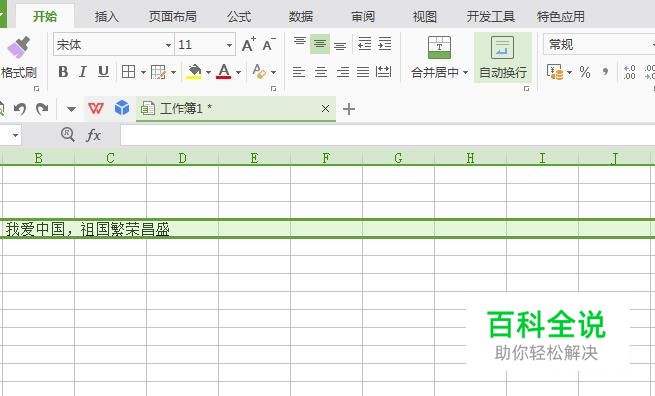Switch to the 视图 tab
Viewport: 655px width, 396px height.
[x=425, y=16]
